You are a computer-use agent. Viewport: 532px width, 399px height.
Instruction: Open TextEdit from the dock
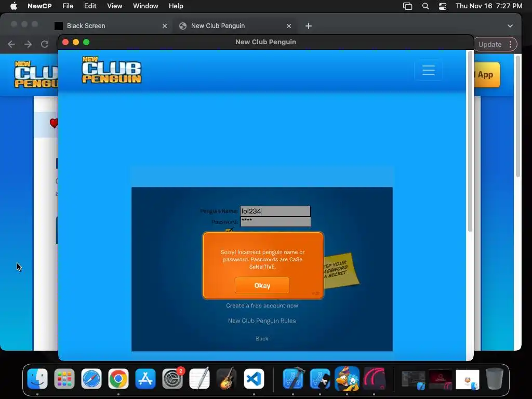pos(199,379)
